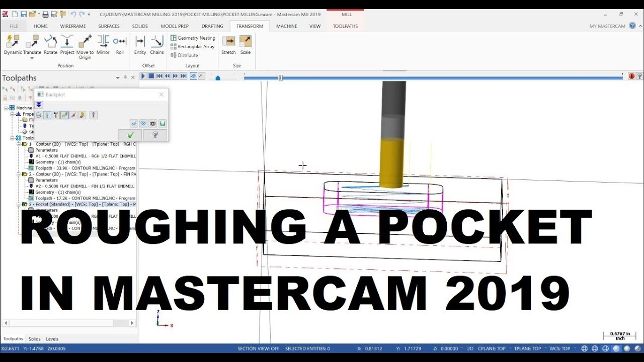The width and height of the screenshot is (644, 362).
Task: Collapse the Machine Group tree node
Action: tap(6, 108)
